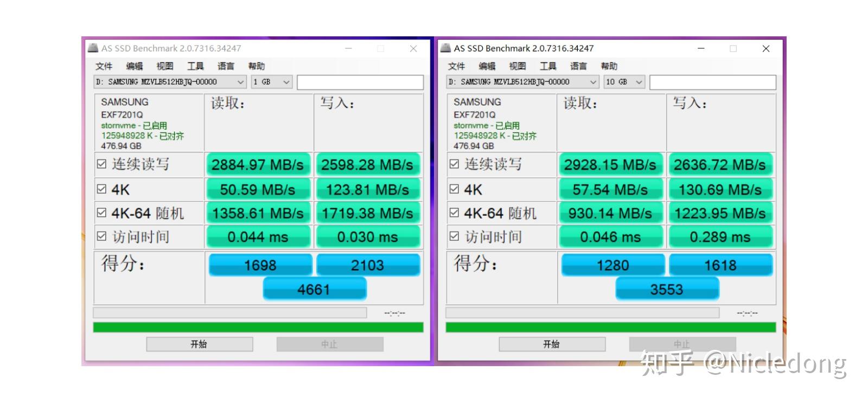Click the 1618 write score

[720, 265]
